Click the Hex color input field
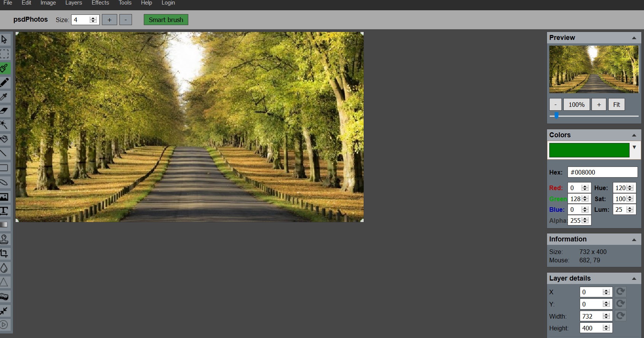The height and width of the screenshot is (338, 644). coord(603,172)
